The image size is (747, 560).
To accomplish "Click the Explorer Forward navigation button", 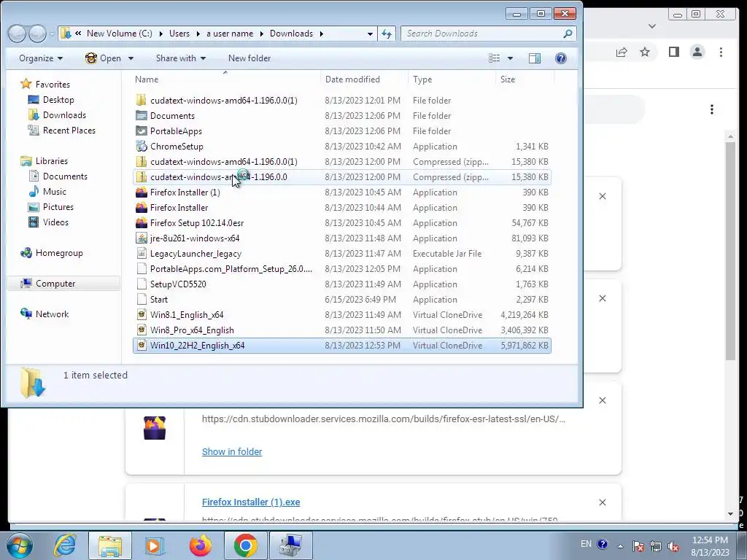I will tap(38, 34).
